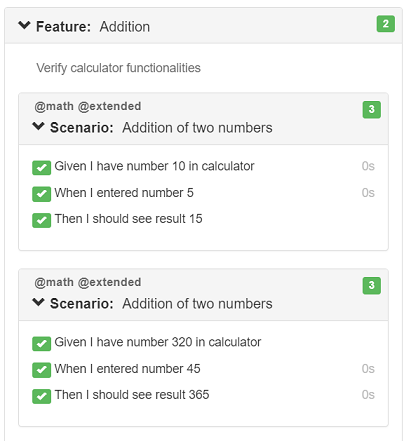Click passed check icon for number 10 step
The width and height of the screenshot is (411, 441).
(x=41, y=167)
